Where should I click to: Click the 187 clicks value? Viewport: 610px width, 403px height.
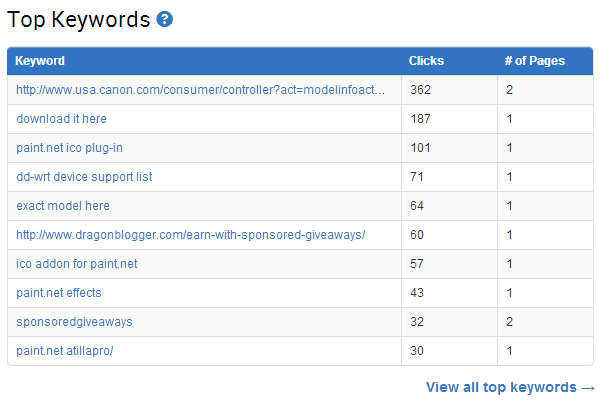(x=420, y=119)
